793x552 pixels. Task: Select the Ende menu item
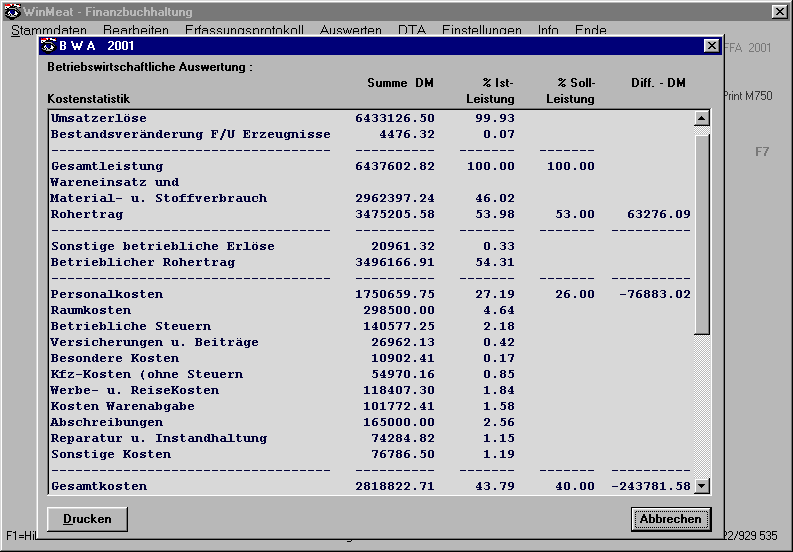click(590, 31)
